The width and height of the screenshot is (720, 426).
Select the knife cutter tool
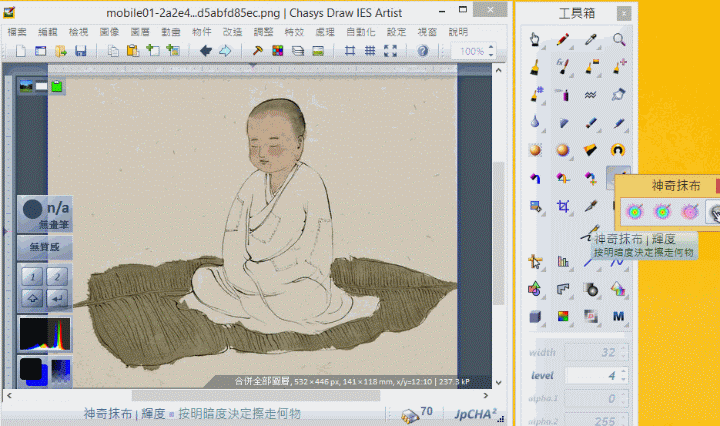[591, 206]
